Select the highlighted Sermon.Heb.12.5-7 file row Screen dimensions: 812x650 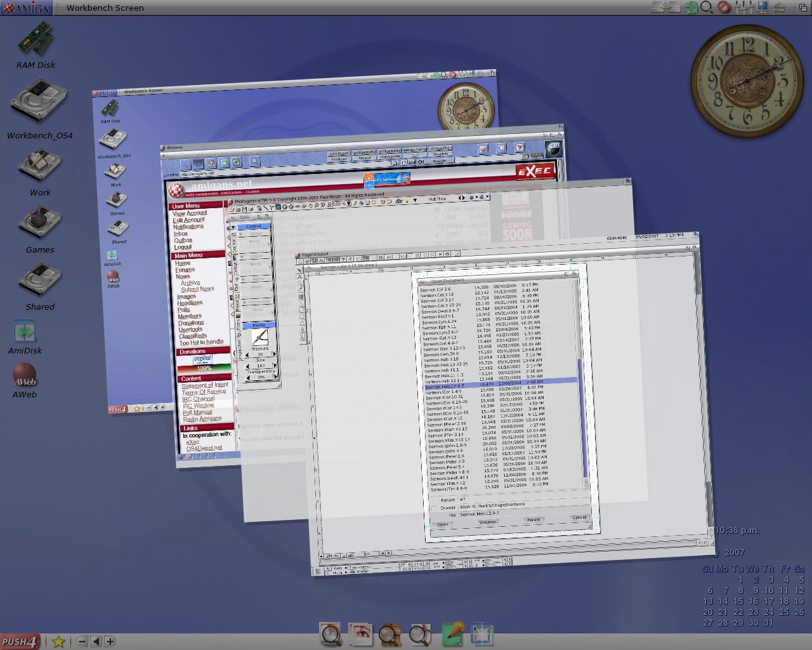click(x=501, y=383)
